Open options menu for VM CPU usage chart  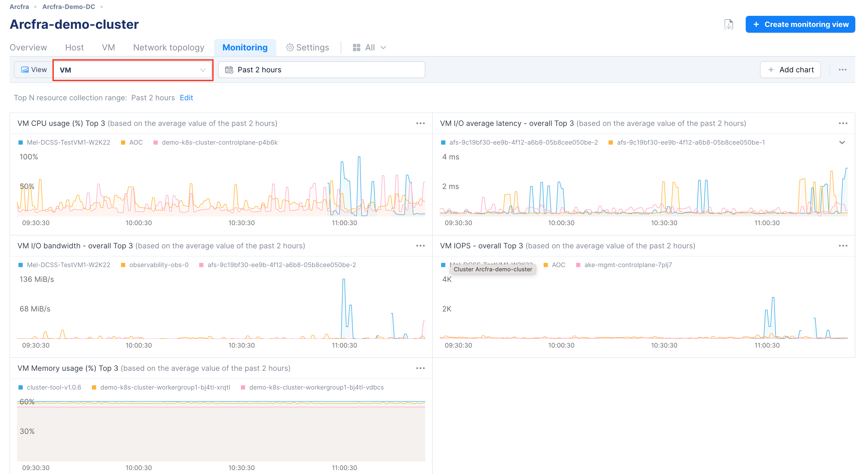[420, 123]
